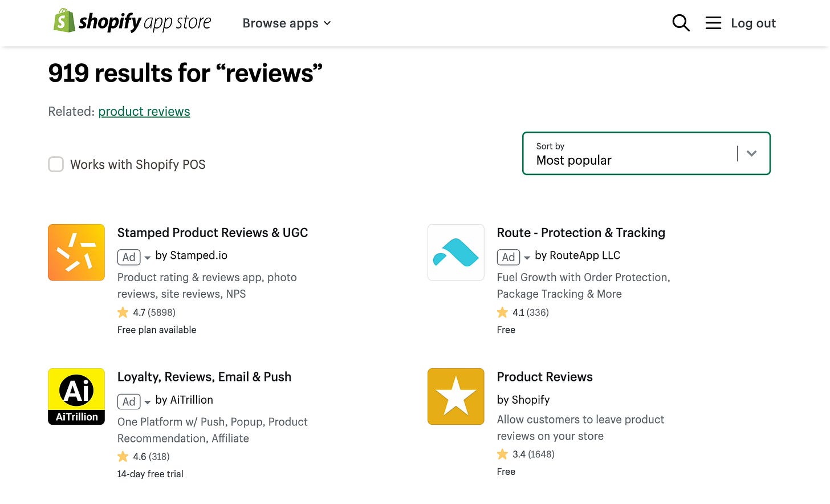830x504 pixels.
Task: Open the search magnifier icon
Action: coord(681,23)
